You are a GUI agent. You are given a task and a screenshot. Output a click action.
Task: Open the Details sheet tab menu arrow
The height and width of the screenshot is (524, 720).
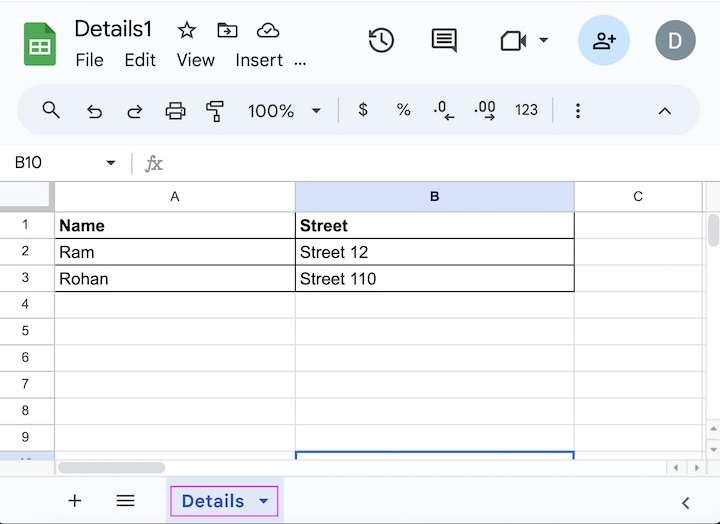click(264, 501)
